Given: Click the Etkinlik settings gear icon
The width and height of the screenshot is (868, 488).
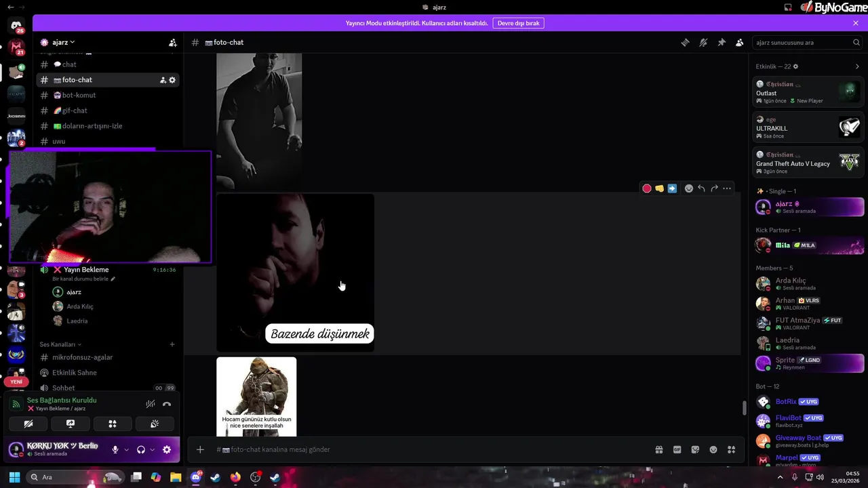Looking at the screenshot, I should tap(795, 66).
